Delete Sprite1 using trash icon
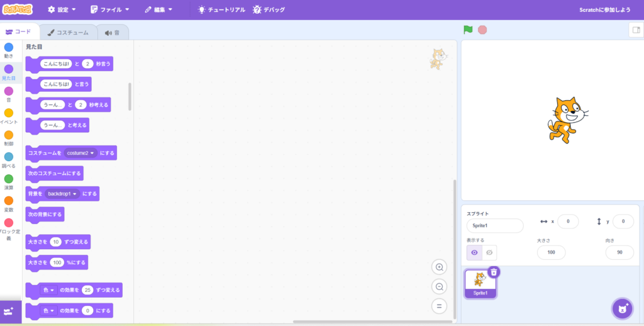644x326 pixels. (494, 272)
